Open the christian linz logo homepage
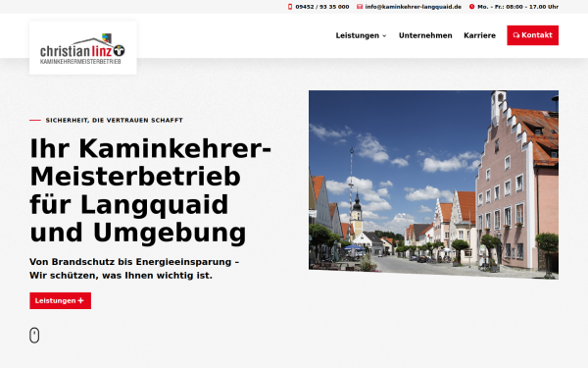The width and height of the screenshot is (588, 368). (83, 48)
